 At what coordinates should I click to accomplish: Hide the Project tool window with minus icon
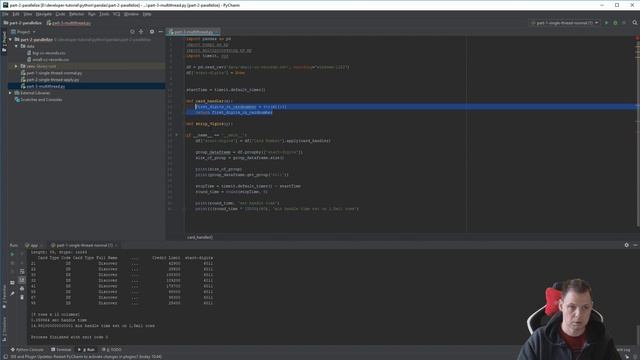point(160,31)
